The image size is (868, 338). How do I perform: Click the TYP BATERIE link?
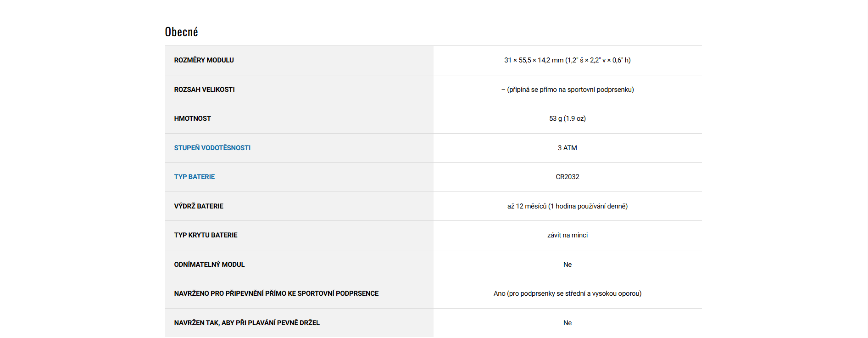(194, 177)
